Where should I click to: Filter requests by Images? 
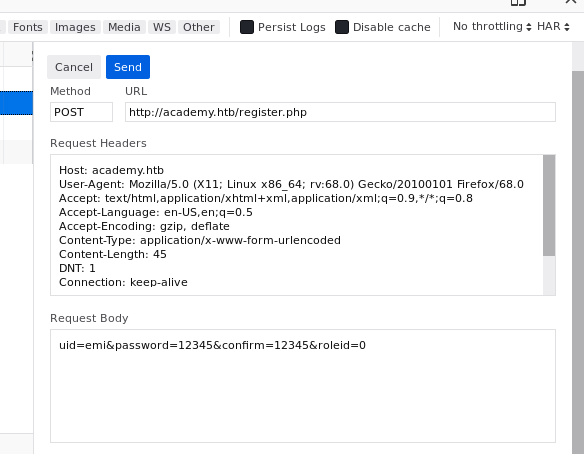75,27
